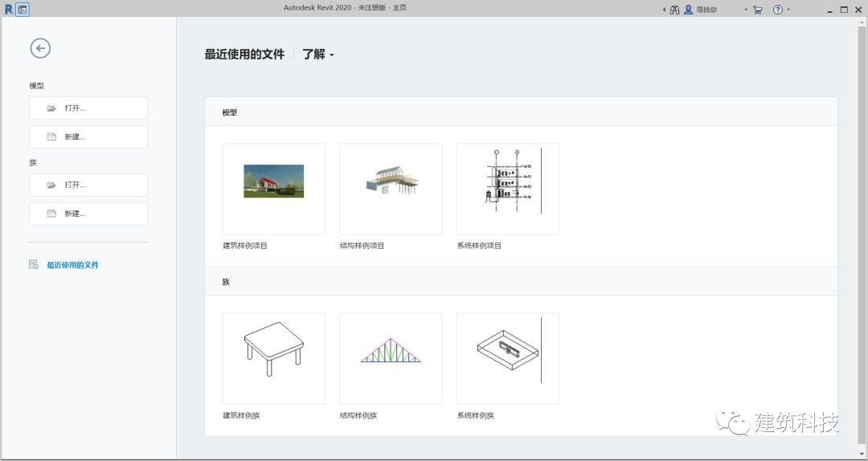Click the 结构样例项目 label text
Screen dimensions: 868x461
(362, 246)
